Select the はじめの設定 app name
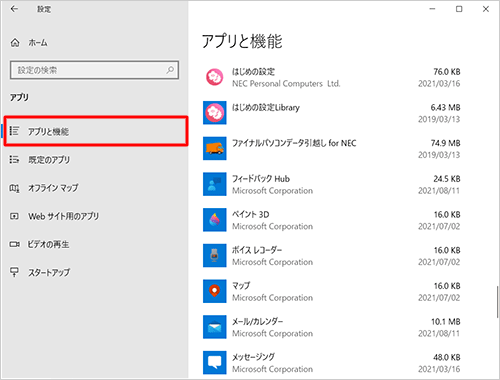 pyautogui.click(x=253, y=71)
